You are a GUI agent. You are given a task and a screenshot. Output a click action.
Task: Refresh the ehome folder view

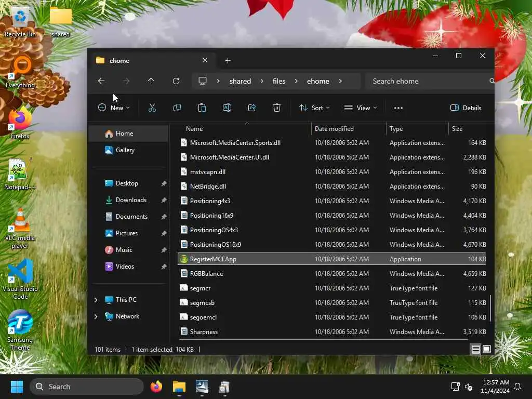coord(176,81)
